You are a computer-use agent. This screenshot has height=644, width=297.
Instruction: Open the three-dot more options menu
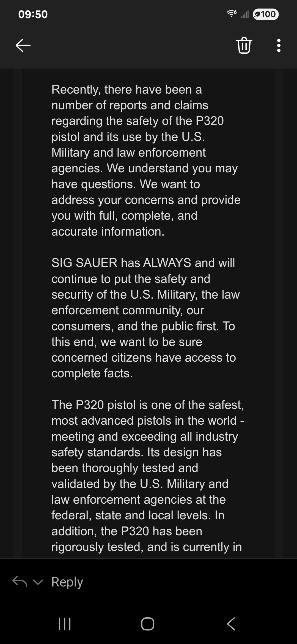coord(279,45)
